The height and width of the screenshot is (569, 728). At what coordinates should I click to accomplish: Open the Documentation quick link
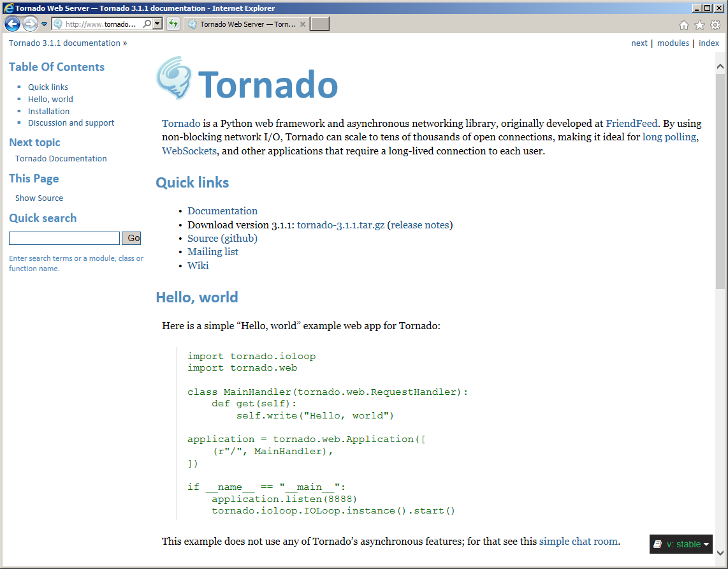pyautogui.click(x=222, y=211)
